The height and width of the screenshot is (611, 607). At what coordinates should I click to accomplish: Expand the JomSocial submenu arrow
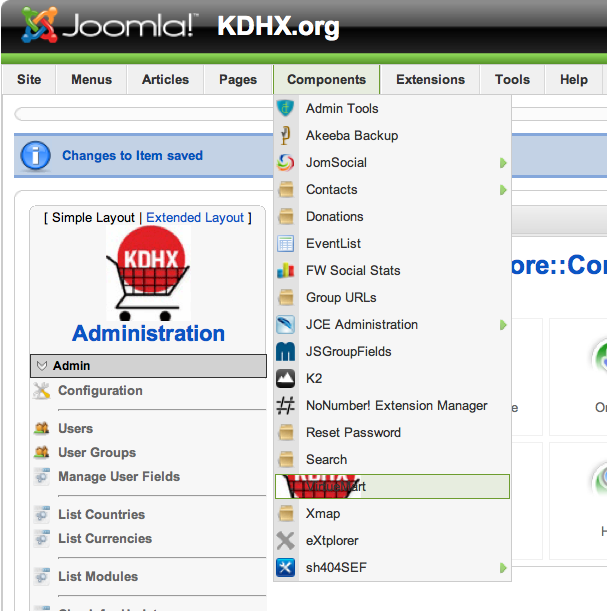pos(503,163)
